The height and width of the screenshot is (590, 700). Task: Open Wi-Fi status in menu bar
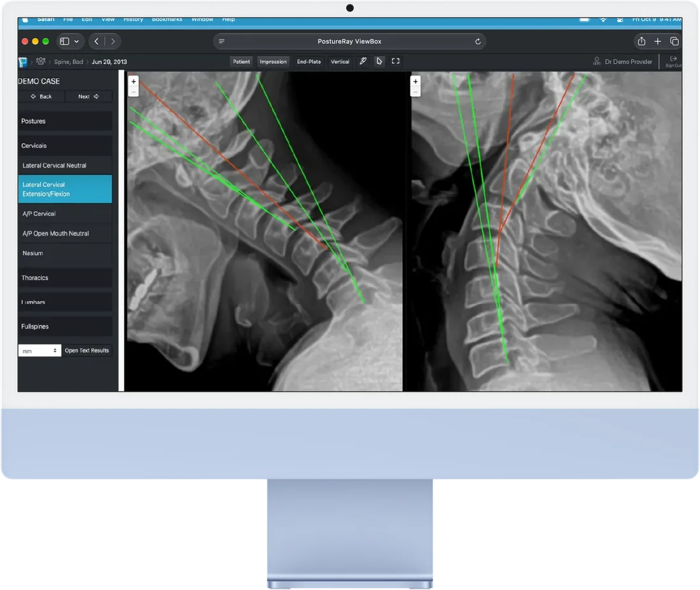603,20
